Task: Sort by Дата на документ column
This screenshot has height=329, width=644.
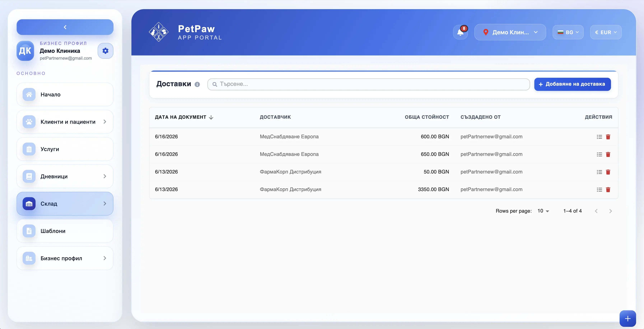Action: pos(184,117)
